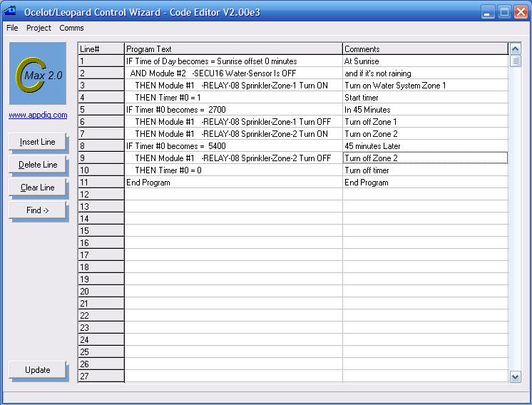Select line number 8 row header

(x=101, y=146)
